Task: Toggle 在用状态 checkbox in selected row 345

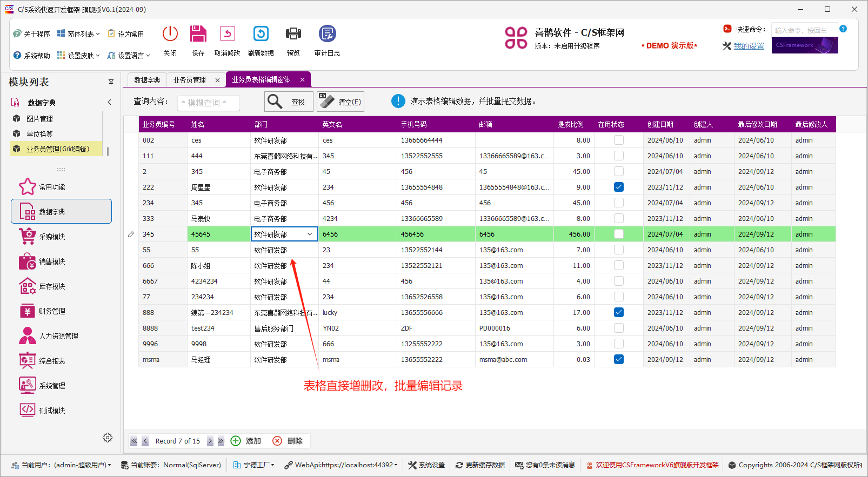Action: click(619, 234)
